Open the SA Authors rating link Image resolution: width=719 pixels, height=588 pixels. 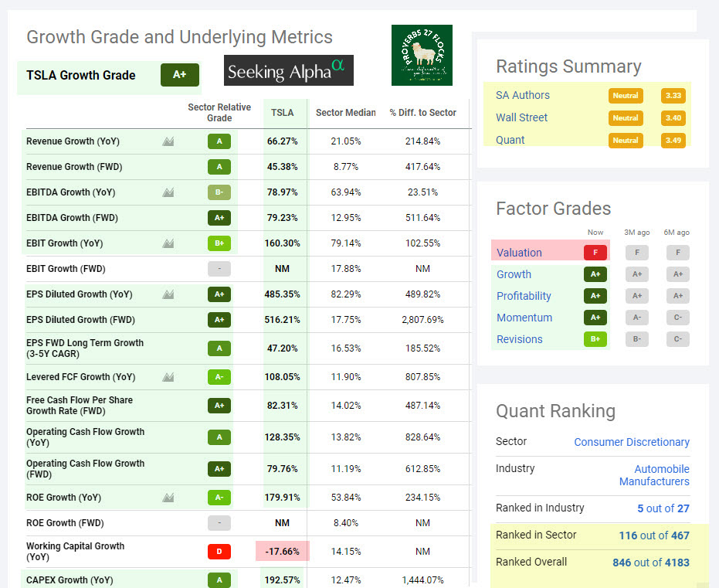click(x=523, y=95)
